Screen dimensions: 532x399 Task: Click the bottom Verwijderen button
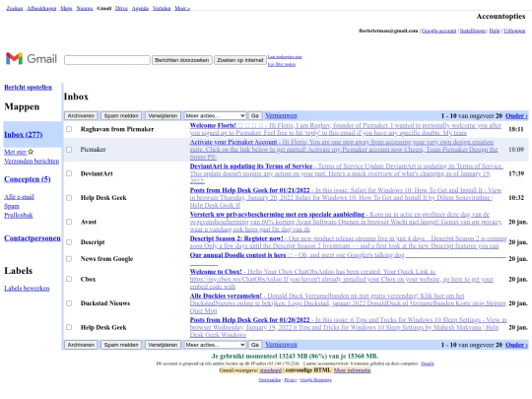pos(163,345)
